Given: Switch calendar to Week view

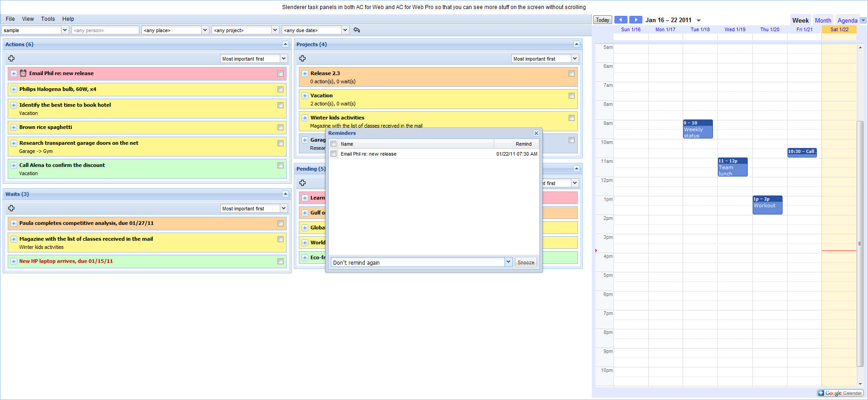Looking at the screenshot, I should pyautogui.click(x=800, y=20).
